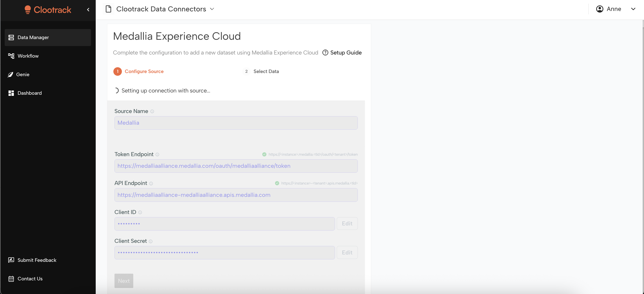The image size is (644, 294).
Task: Click the Token Endpoint green check icon
Action: point(264,154)
